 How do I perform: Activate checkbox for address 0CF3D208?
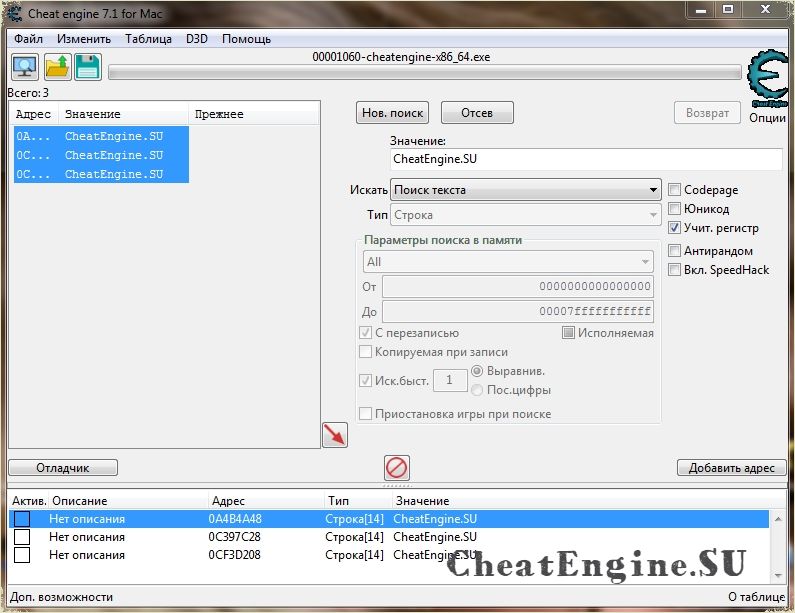22,555
